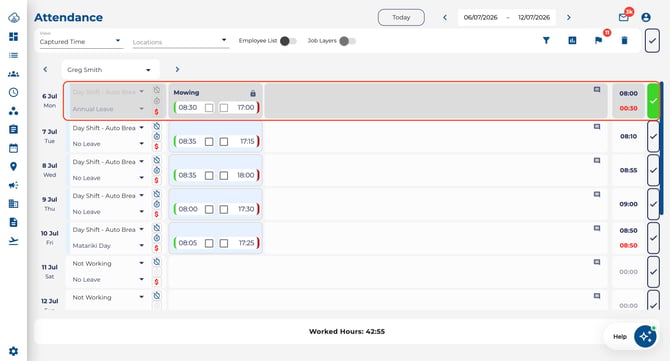The width and height of the screenshot is (670, 361).
Task: Open the Locations dropdown
Action: click(181, 41)
